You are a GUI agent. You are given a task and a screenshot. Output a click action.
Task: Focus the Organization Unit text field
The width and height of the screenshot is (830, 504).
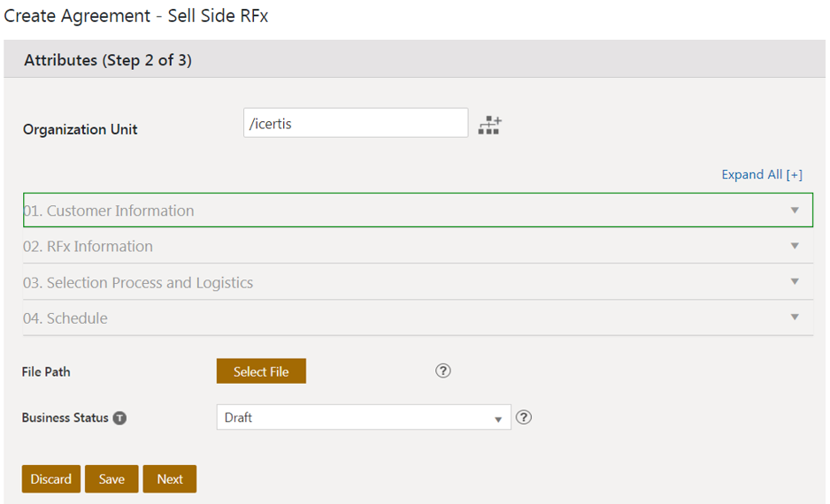pyautogui.click(x=355, y=124)
